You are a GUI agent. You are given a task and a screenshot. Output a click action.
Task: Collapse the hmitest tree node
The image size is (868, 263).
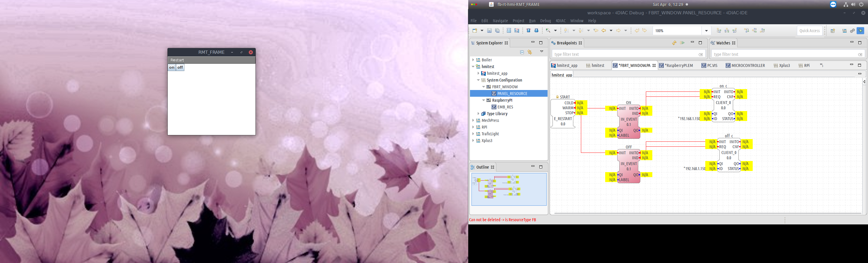point(473,67)
